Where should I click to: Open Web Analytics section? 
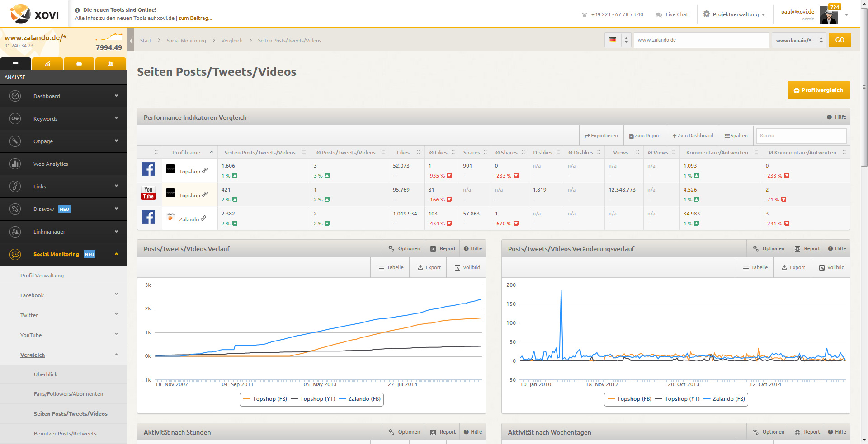point(63,164)
